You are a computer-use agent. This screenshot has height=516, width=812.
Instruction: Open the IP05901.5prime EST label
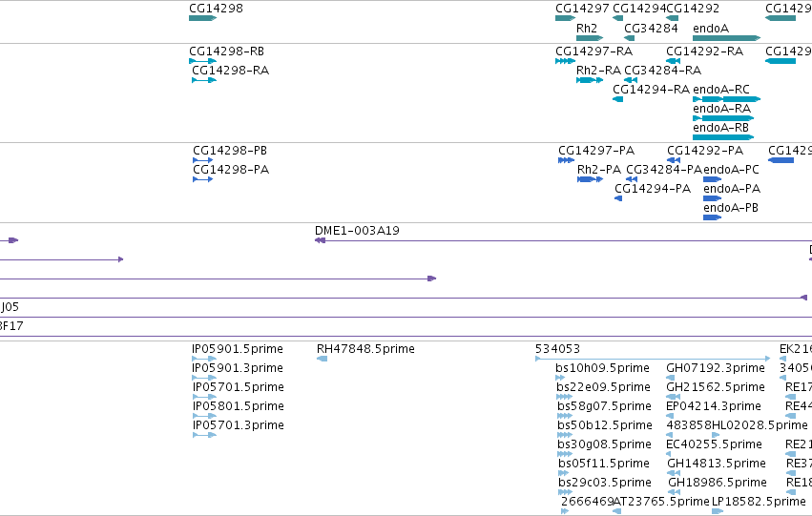coord(238,349)
